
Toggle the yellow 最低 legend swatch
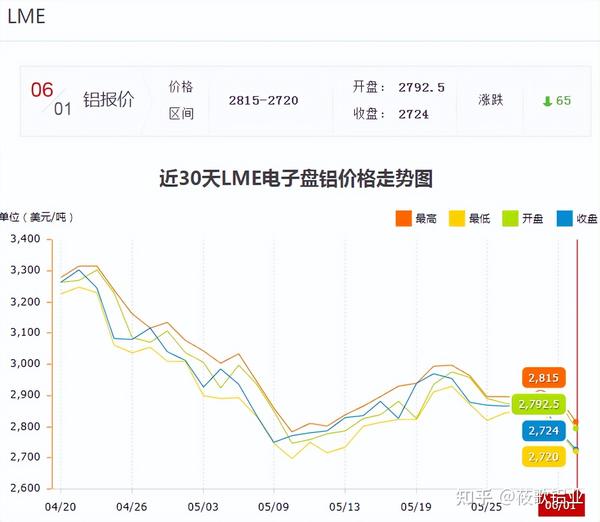pyautogui.click(x=457, y=218)
